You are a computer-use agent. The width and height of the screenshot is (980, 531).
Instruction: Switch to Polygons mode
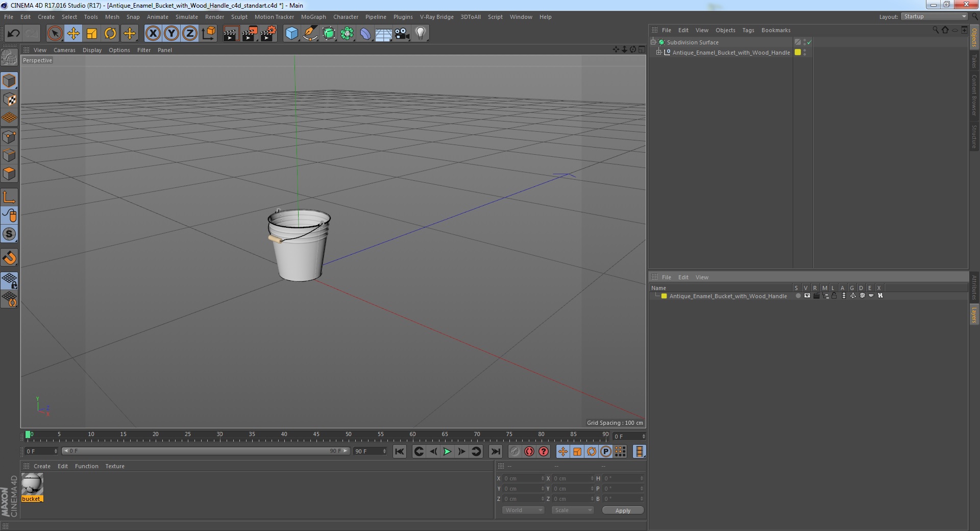click(x=9, y=174)
